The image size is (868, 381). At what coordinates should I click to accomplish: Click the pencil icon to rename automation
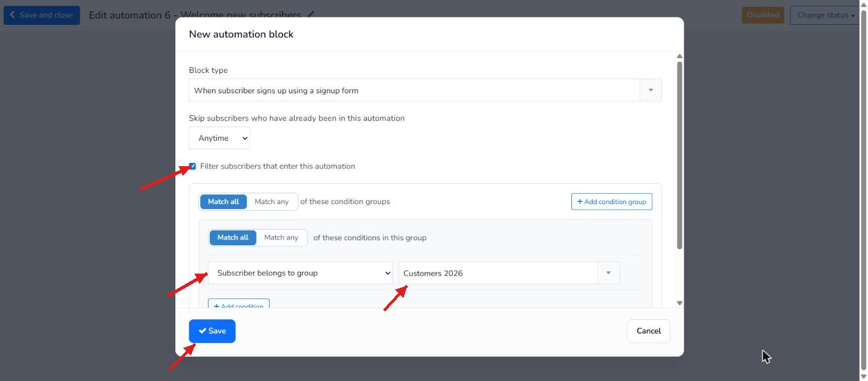(311, 15)
